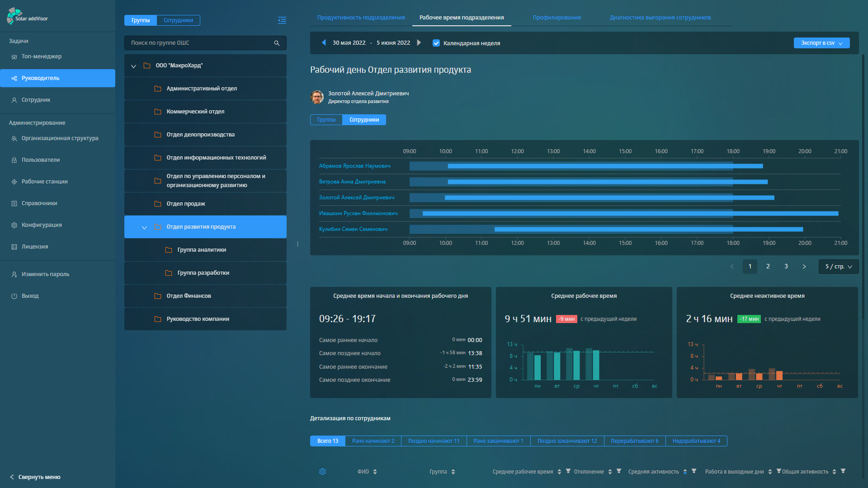
Task: Open the 5 / стр. page size dropdown
Action: 838,267
